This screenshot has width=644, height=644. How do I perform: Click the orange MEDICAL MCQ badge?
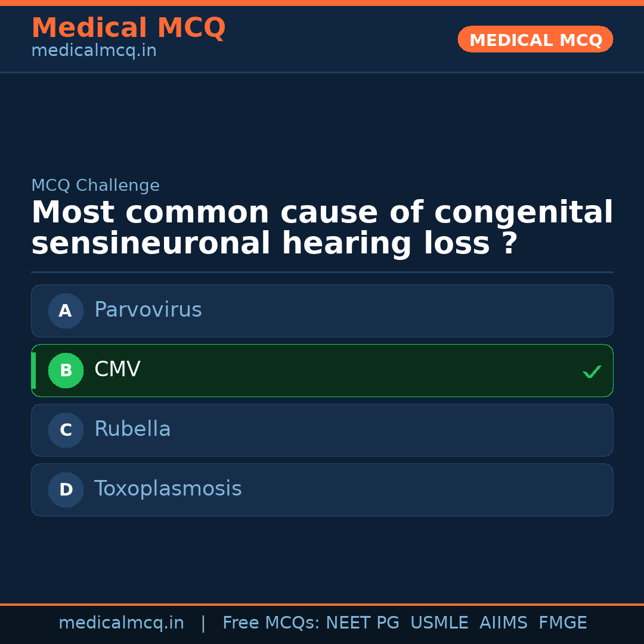click(x=535, y=39)
